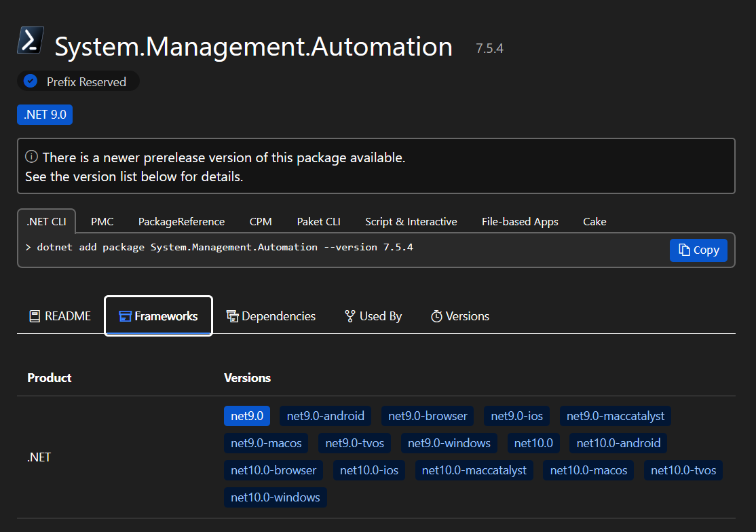Switch to PackageReference install tab
The image size is (756, 532).
pos(181,222)
